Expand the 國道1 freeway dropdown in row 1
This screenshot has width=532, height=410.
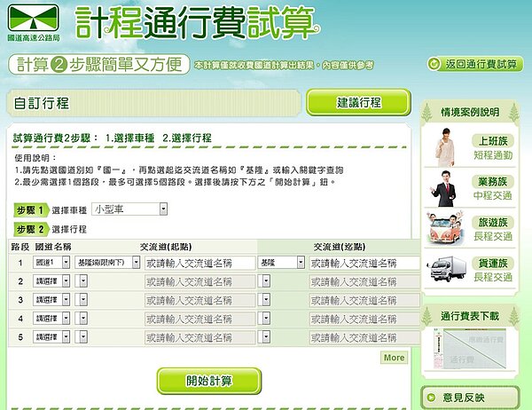point(66,263)
